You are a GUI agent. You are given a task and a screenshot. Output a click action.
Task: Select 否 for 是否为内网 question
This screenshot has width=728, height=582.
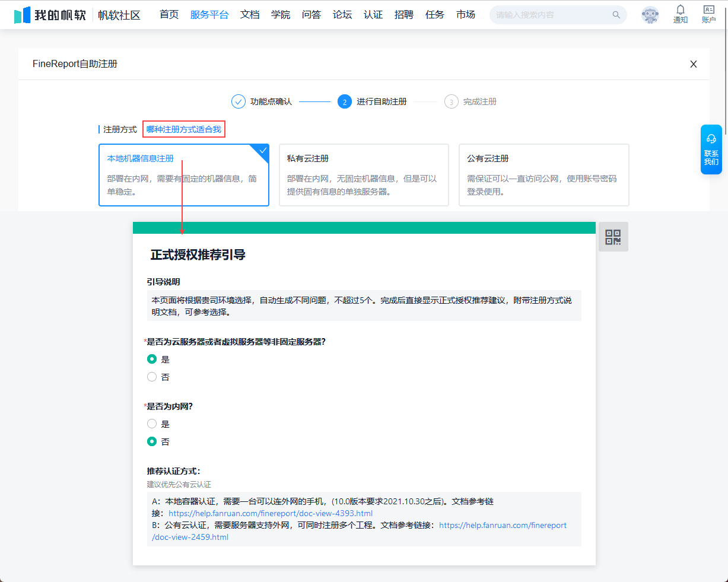coord(152,441)
